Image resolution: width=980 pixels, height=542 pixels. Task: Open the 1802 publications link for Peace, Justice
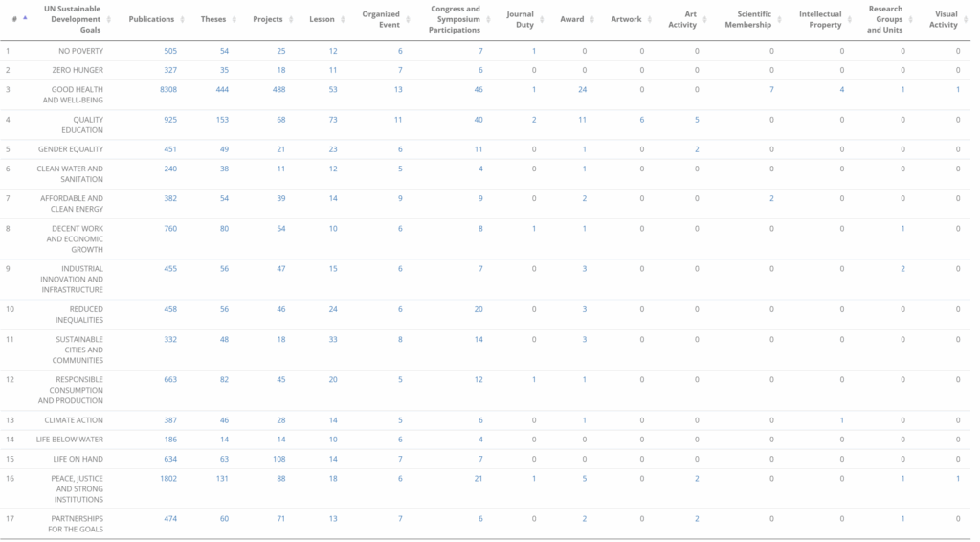click(x=167, y=479)
